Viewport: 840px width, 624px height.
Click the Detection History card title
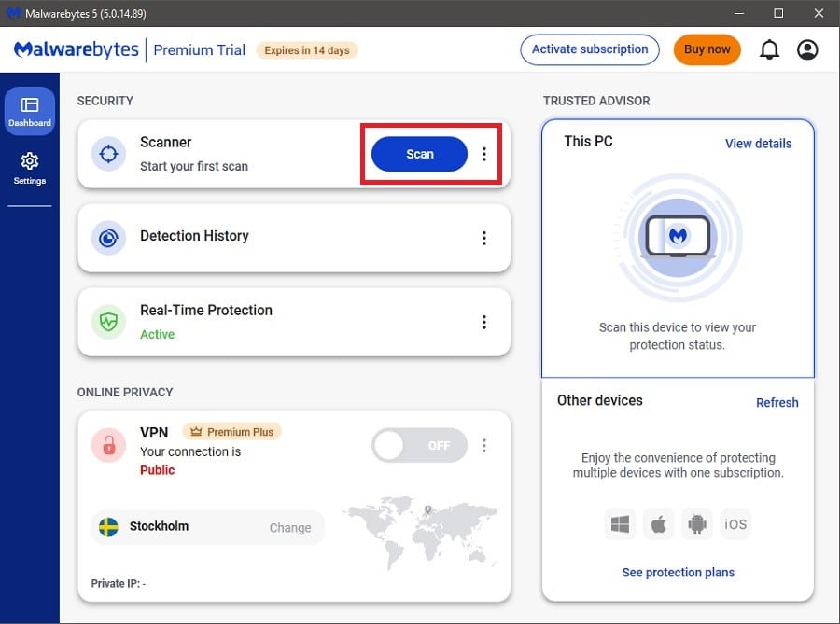pyautogui.click(x=194, y=236)
